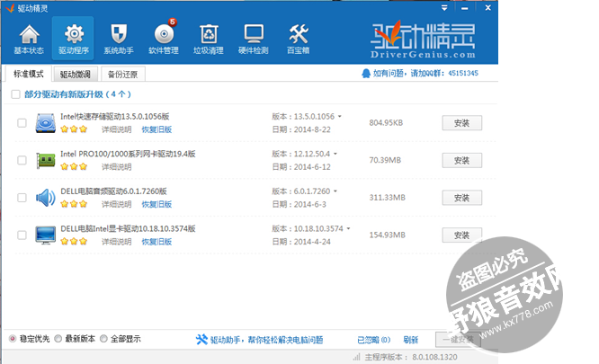599x364 pixels.
Task: Click 恢复旧版 for DELL电脑音频驱动
Action: pyautogui.click(x=156, y=204)
